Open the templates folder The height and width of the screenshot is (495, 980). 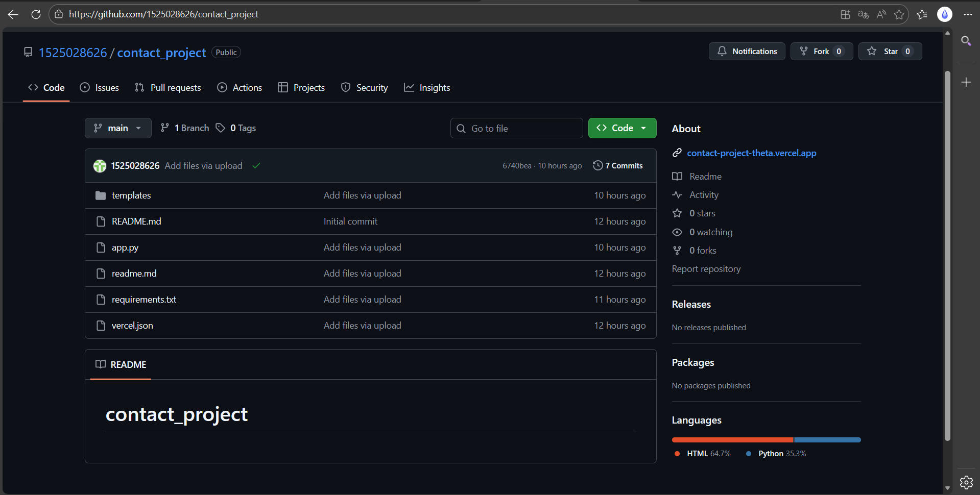point(131,195)
